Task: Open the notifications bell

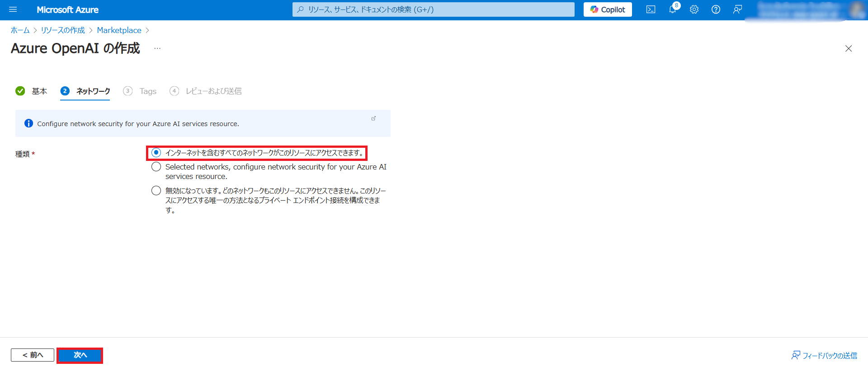Action: (673, 9)
